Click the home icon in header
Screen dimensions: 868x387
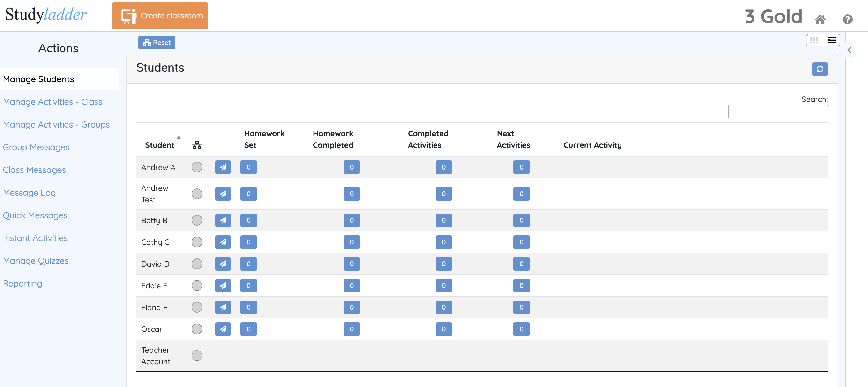820,19
